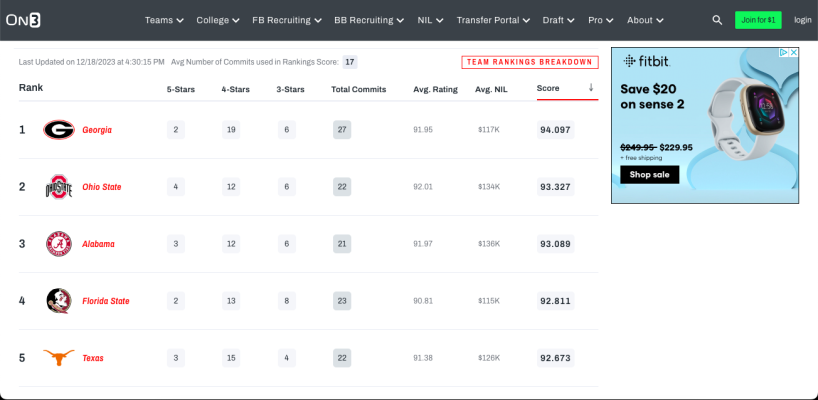Sort by Avg. Rating column header
This screenshot has height=400, width=818.
pyautogui.click(x=436, y=89)
